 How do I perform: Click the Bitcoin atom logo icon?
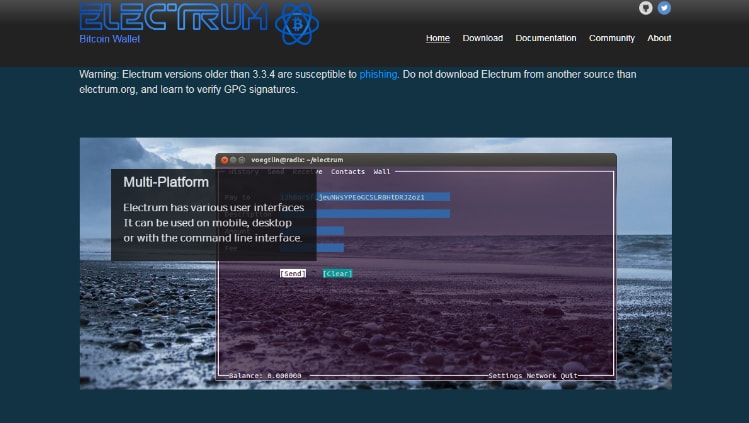tap(297, 24)
